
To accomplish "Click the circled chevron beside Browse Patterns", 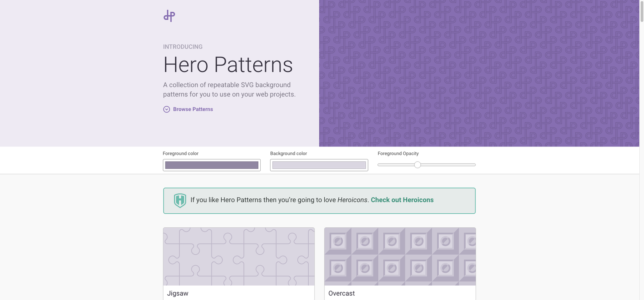I will (167, 109).
